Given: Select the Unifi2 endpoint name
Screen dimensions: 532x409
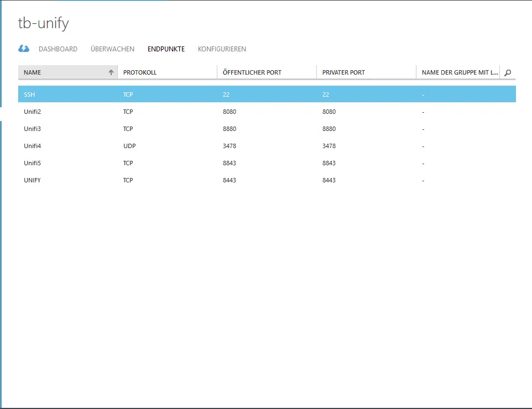Looking at the screenshot, I should pos(32,112).
